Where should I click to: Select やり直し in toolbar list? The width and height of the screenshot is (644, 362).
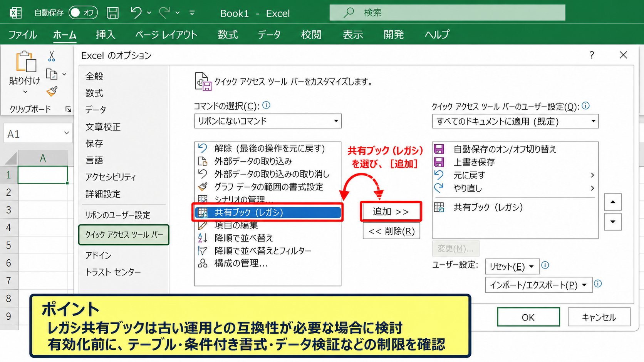[515, 188]
